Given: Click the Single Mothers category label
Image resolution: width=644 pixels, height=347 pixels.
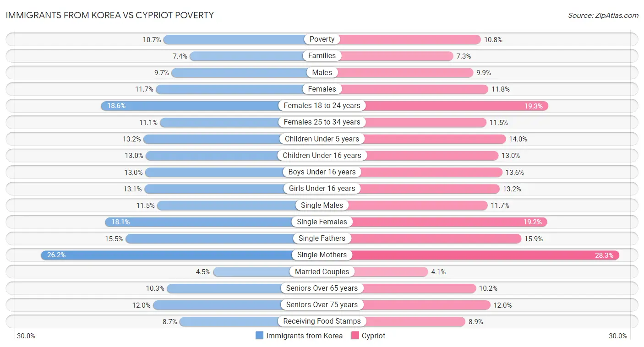Looking at the screenshot, I should 322,255.
